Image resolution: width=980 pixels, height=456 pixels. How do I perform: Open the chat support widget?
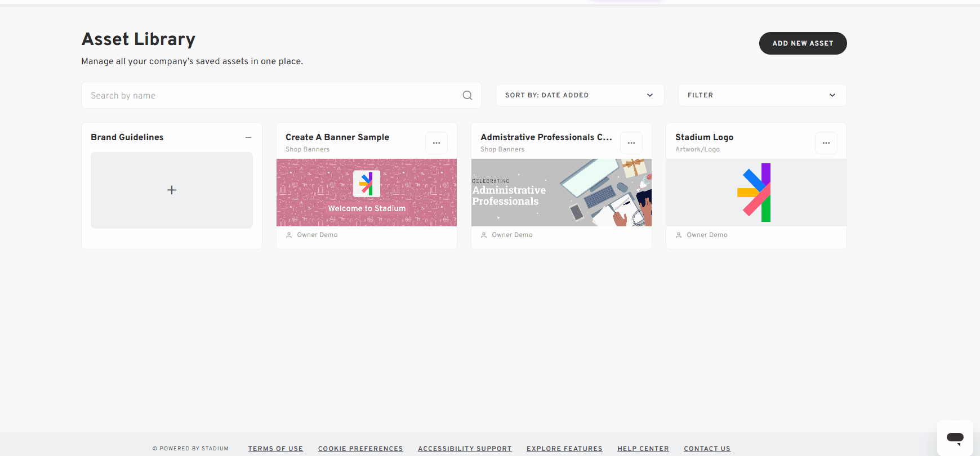coord(955,437)
